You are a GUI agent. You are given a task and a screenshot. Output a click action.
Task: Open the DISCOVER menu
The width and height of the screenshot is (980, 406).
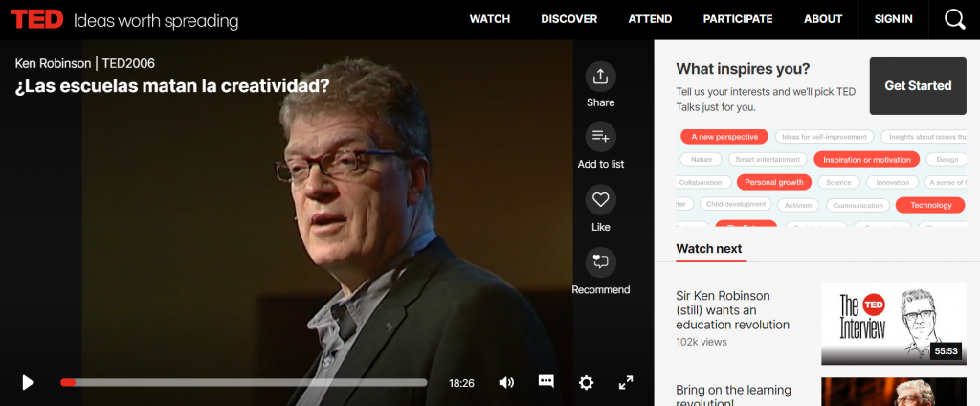[x=568, y=19]
